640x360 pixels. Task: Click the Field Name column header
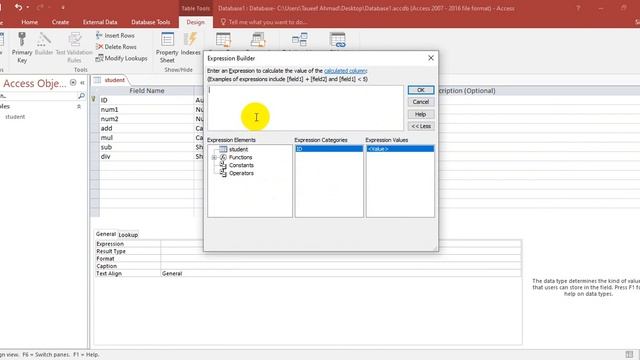[147, 91]
